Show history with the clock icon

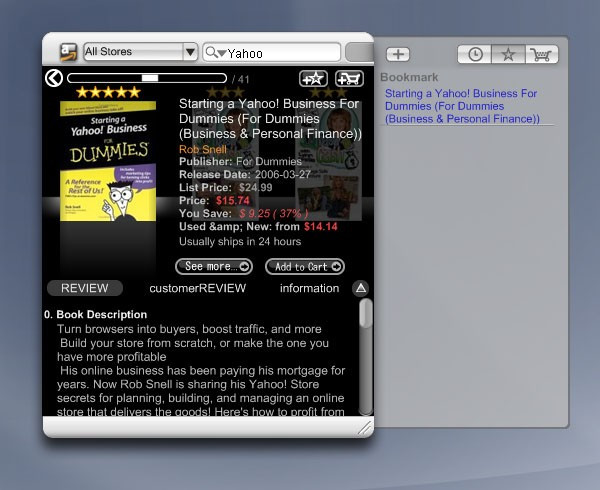click(x=475, y=54)
